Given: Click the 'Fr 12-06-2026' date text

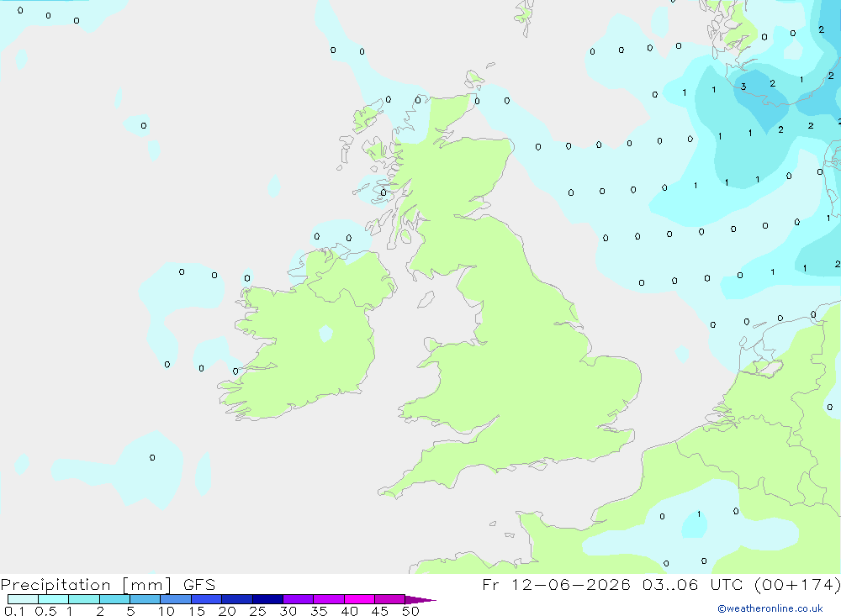Looking at the screenshot, I should click(556, 584).
